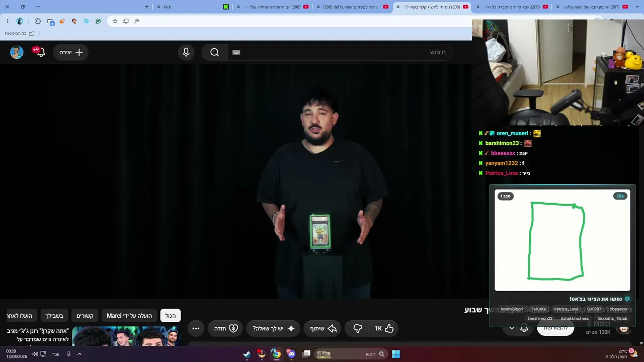Click the taskbar volume speaker icon

pyautogui.click(x=35, y=354)
